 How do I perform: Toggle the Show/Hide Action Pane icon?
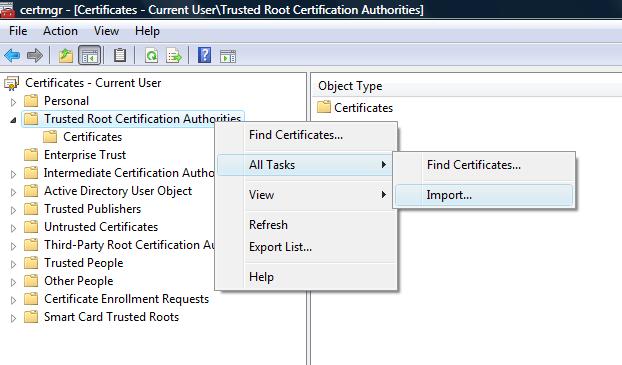(228, 56)
